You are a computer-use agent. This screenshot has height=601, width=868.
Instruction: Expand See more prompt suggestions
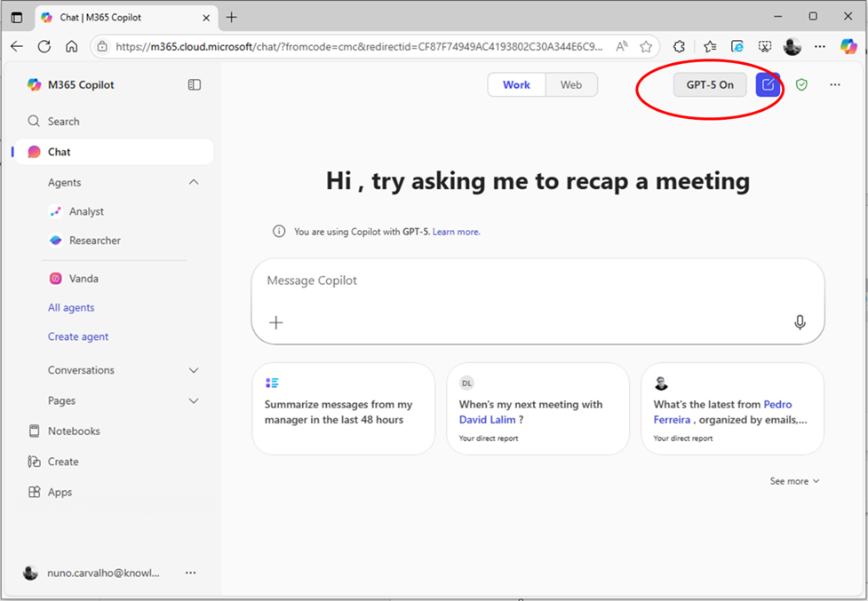794,481
